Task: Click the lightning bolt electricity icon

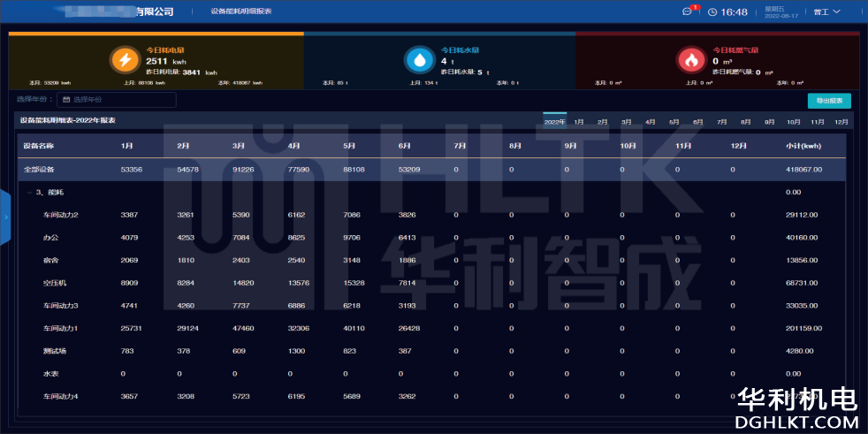Action: pyautogui.click(x=124, y=59)
